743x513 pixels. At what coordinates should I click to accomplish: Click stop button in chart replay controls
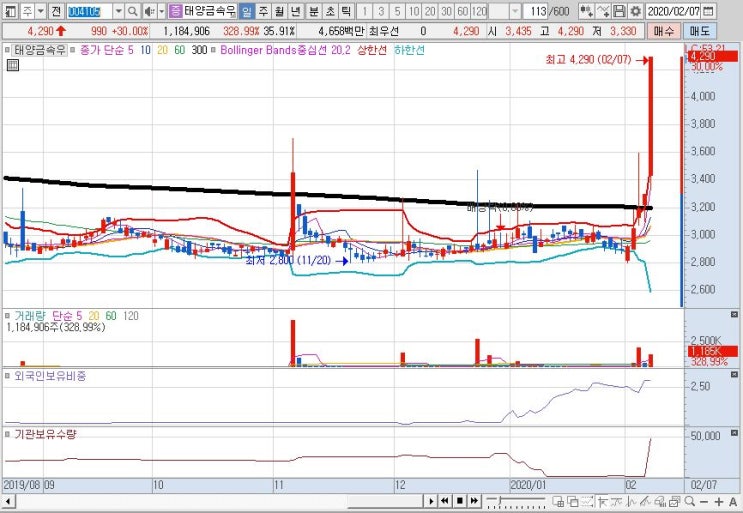click(x=459, y=501)
